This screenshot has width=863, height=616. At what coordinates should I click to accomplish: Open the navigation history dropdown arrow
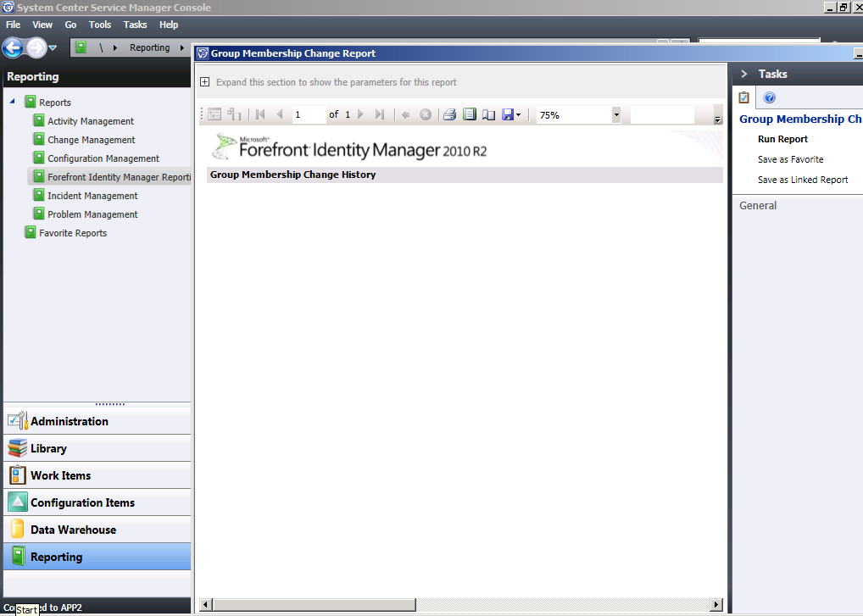(x=53, y=47)
